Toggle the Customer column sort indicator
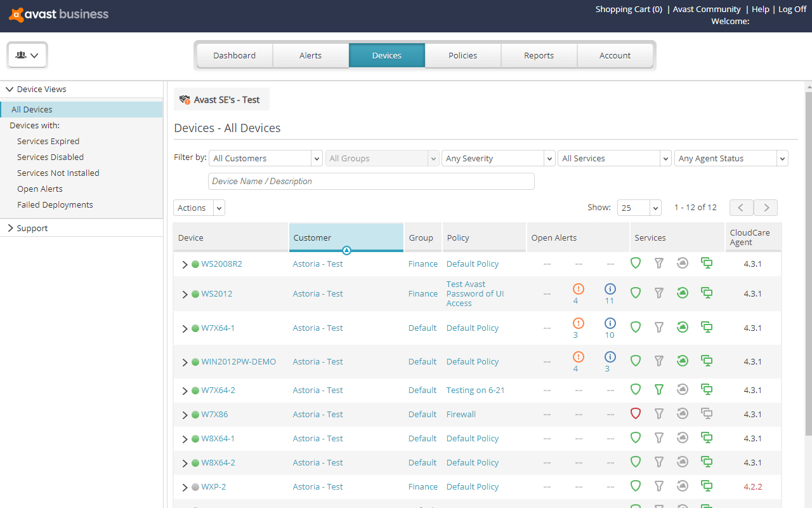The height and width of the screenshot is (508, 812). (346, 250)
